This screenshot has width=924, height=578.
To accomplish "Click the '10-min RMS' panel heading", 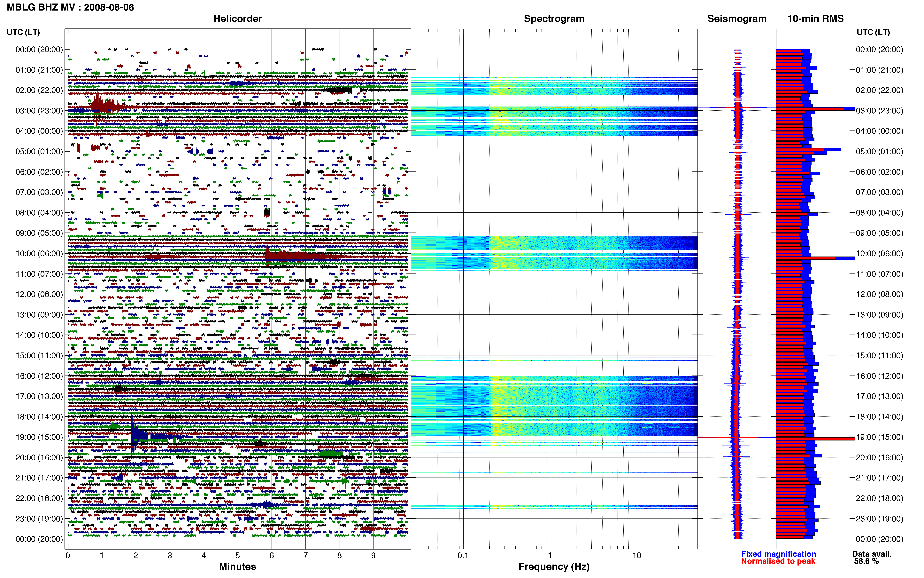I will point(815,18).
